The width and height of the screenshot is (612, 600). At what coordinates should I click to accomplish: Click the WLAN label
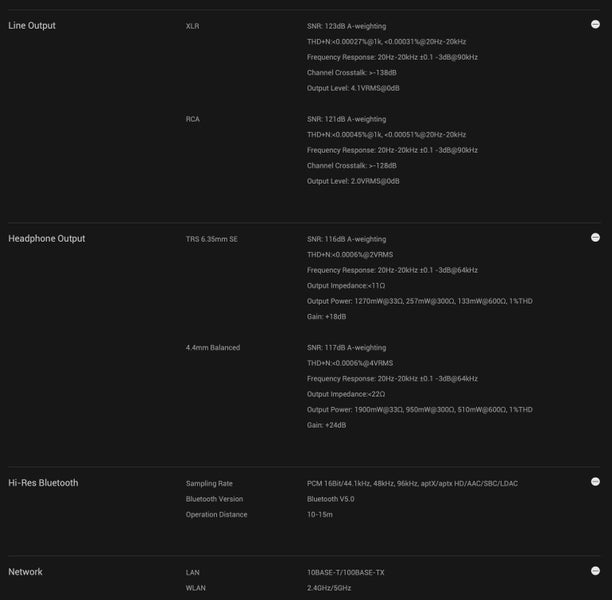click(195, 588)
